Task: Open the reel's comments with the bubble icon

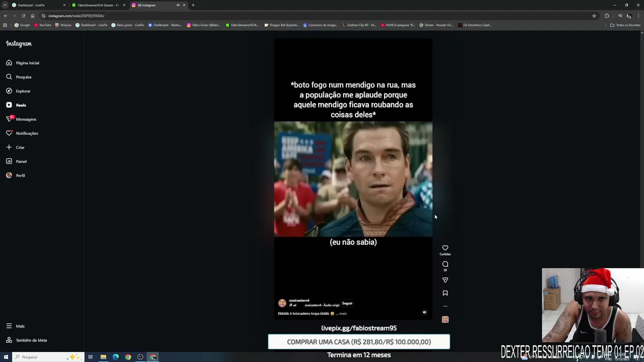Action: click(445, 264)
